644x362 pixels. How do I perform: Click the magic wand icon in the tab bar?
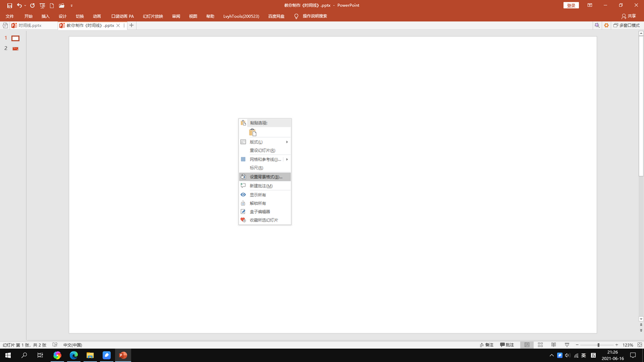(597, 25)
